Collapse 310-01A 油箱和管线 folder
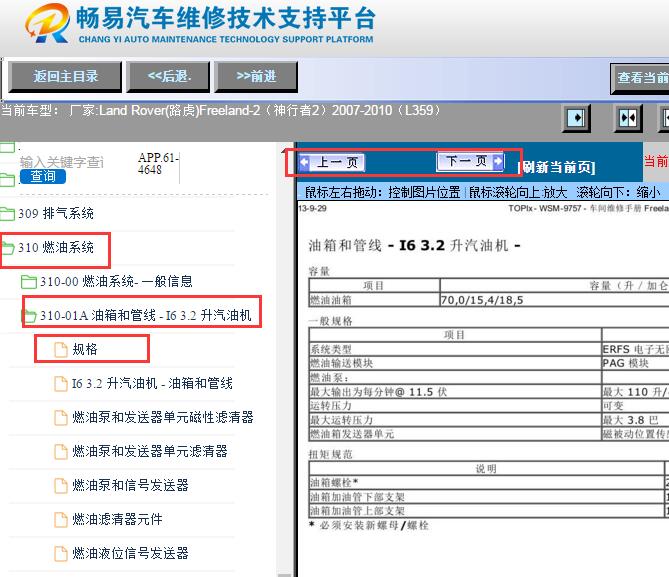The image size is (669, 577). (x=145, y=315)
